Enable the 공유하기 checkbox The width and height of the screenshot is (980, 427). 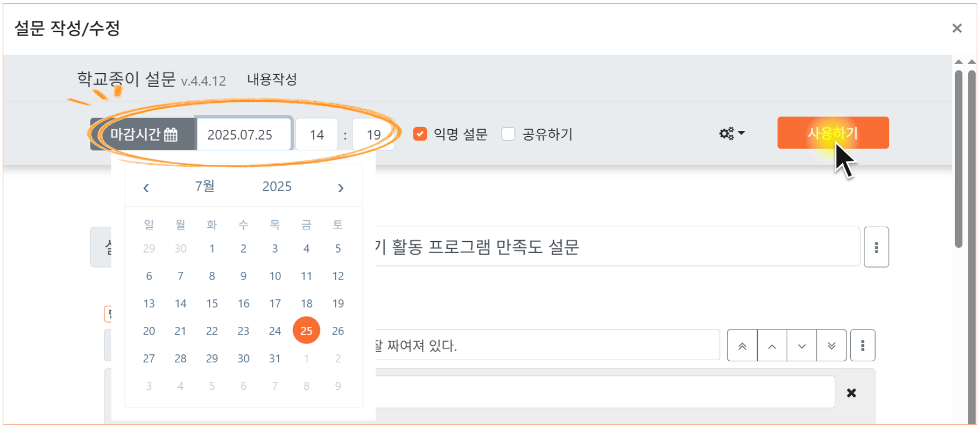(508, 134)
